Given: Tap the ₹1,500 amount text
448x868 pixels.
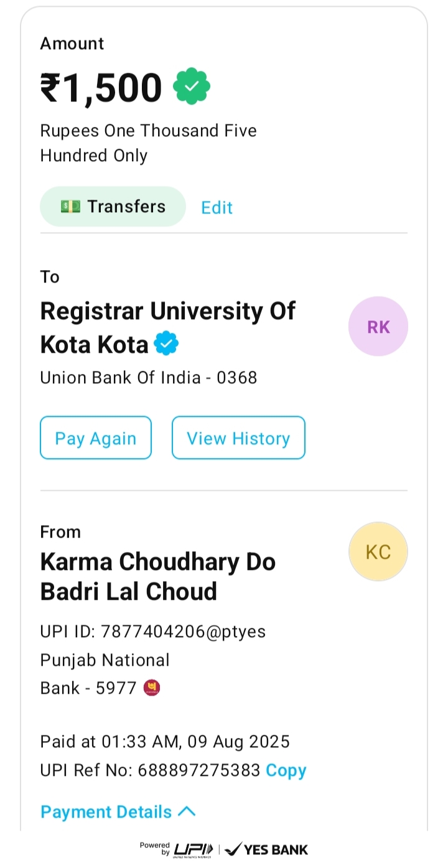Looking at the screenshot, I should [101, 87].
